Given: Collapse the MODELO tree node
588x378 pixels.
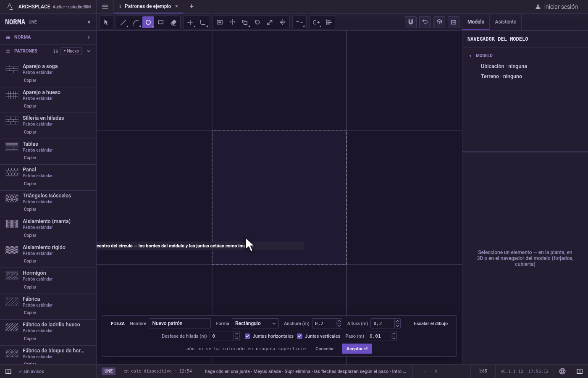Looking at the screenshot, I should [470, 56].
